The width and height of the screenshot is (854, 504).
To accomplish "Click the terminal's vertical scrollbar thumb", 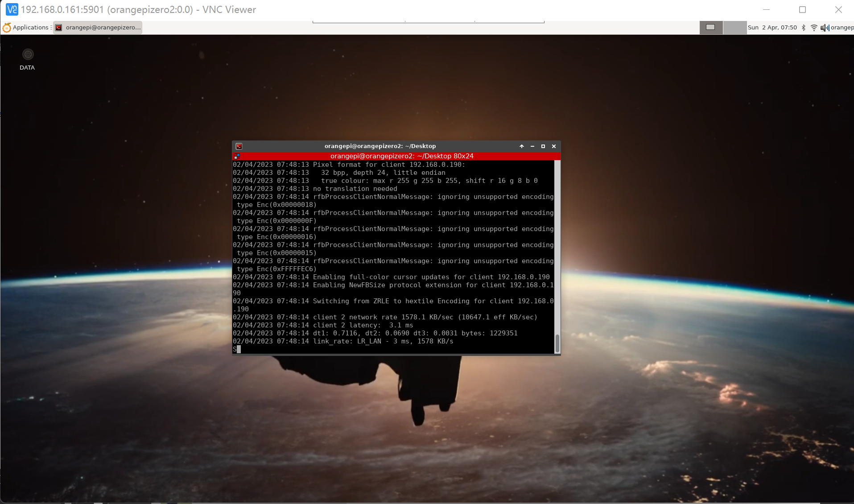I will [x=557, y=343].
